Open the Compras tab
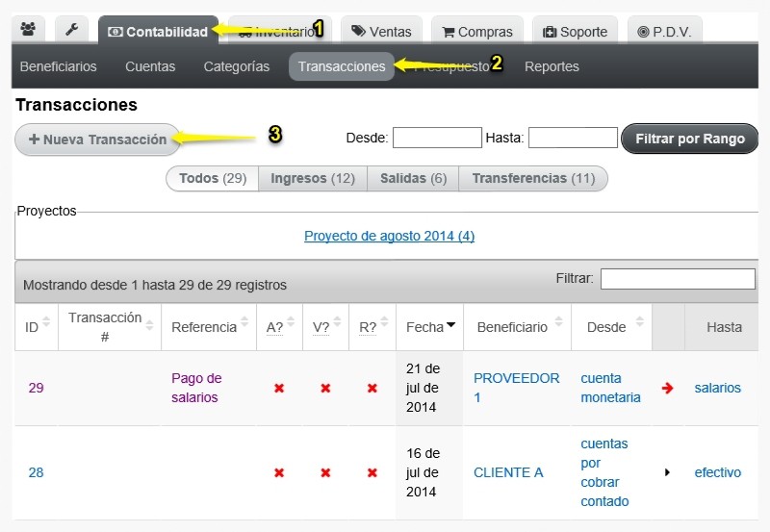770x532 pixels. [477, 32]
